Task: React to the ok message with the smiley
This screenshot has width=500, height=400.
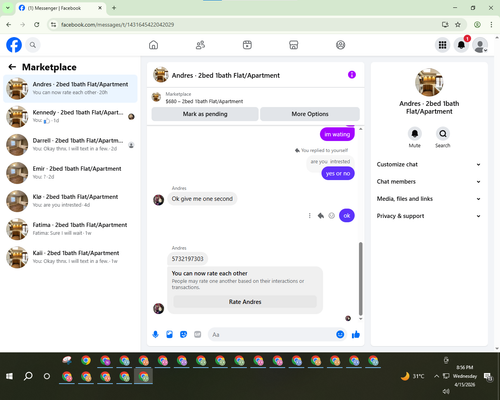Action: coord(331,216)
